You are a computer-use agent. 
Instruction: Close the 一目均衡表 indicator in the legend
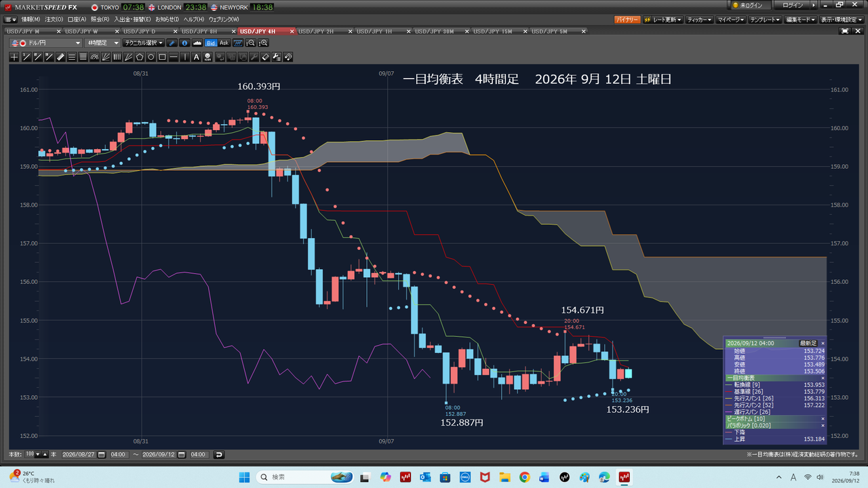click(823, 378)
